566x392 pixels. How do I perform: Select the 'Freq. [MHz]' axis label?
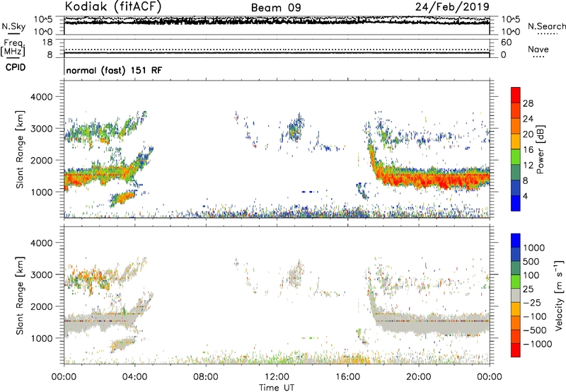13,47
